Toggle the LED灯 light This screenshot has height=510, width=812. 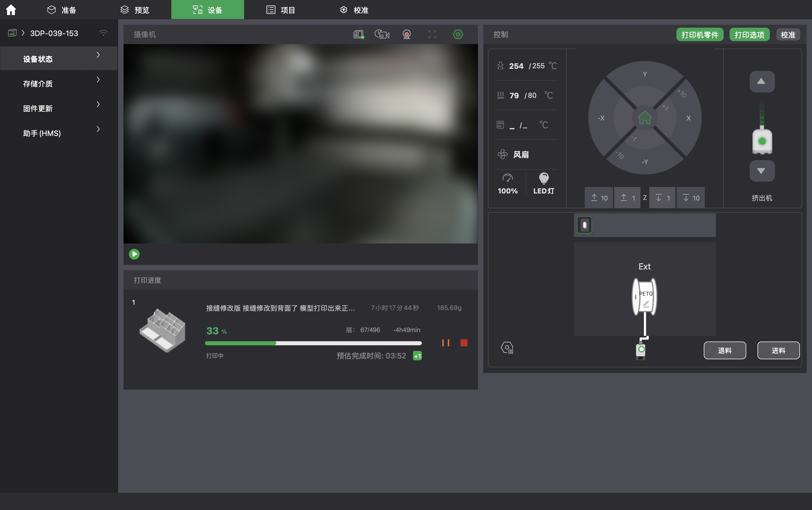[x=544, y=184]
